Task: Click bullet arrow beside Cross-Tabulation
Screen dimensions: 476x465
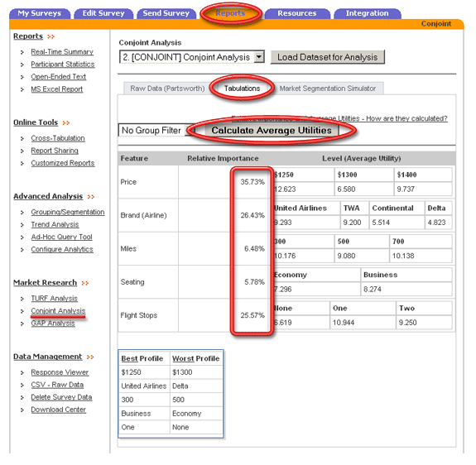Action: 22,139
